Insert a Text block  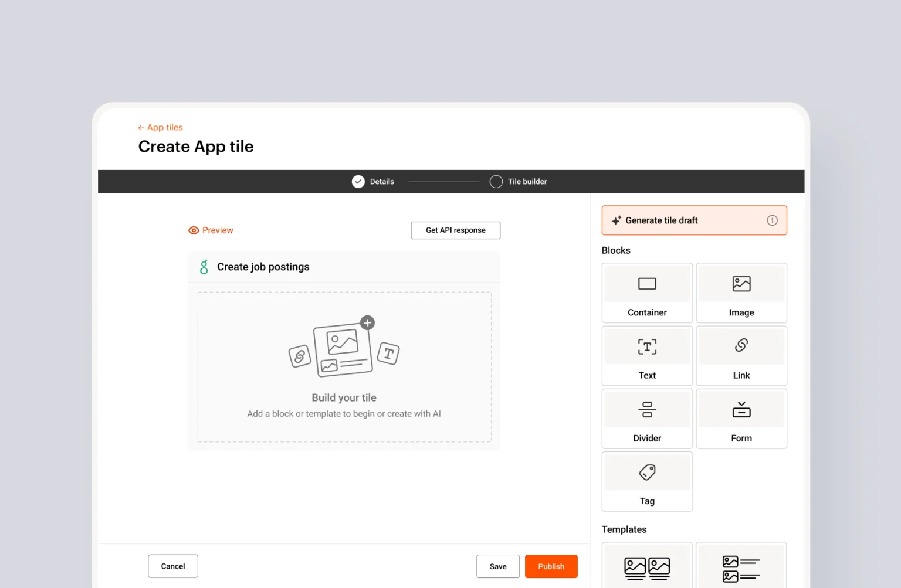click(647, 356)
